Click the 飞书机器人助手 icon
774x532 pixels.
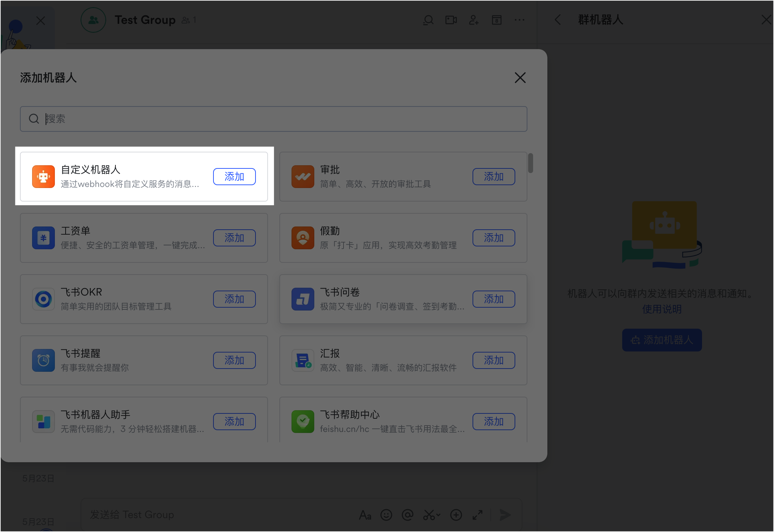point(43,422)
